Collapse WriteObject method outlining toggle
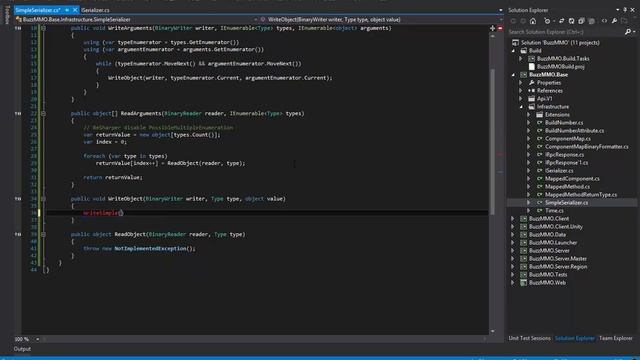Screen dimensions: 640x360 point(43,199)
